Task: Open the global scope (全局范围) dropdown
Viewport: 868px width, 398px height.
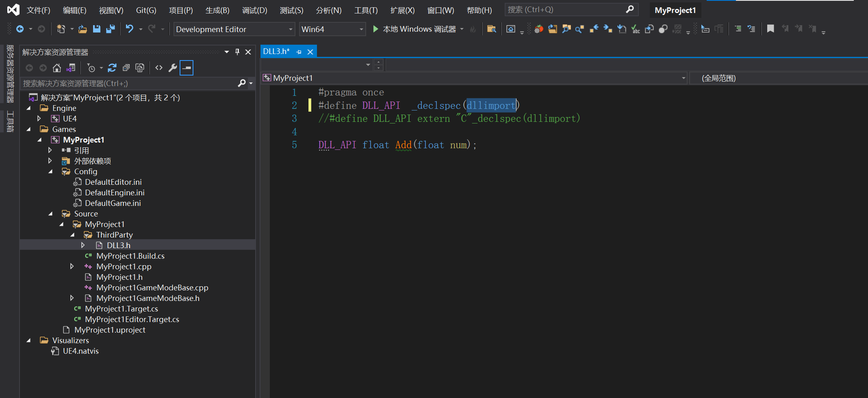Action: (778, 78)
